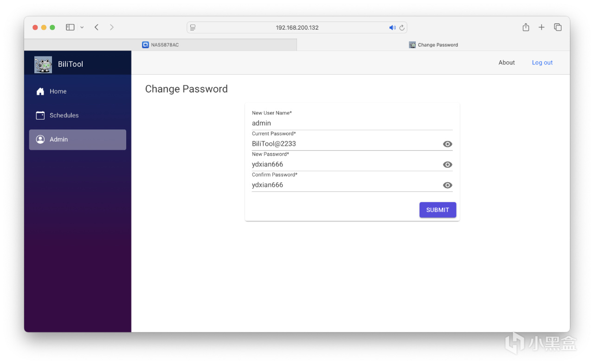The width and height of the screenshot is (594, 364).
Task: Show Confirm Password with eye icon
Action: tap(447, 185)
